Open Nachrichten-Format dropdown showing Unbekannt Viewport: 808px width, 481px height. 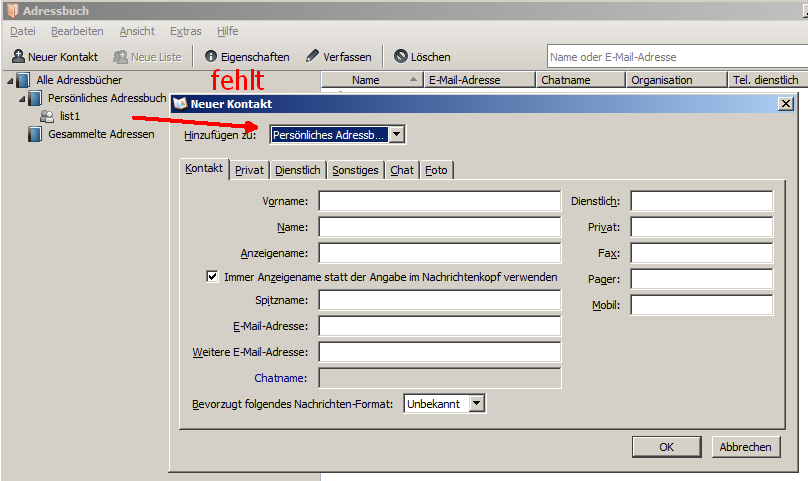pyautogui.click(x=476, y=403)
